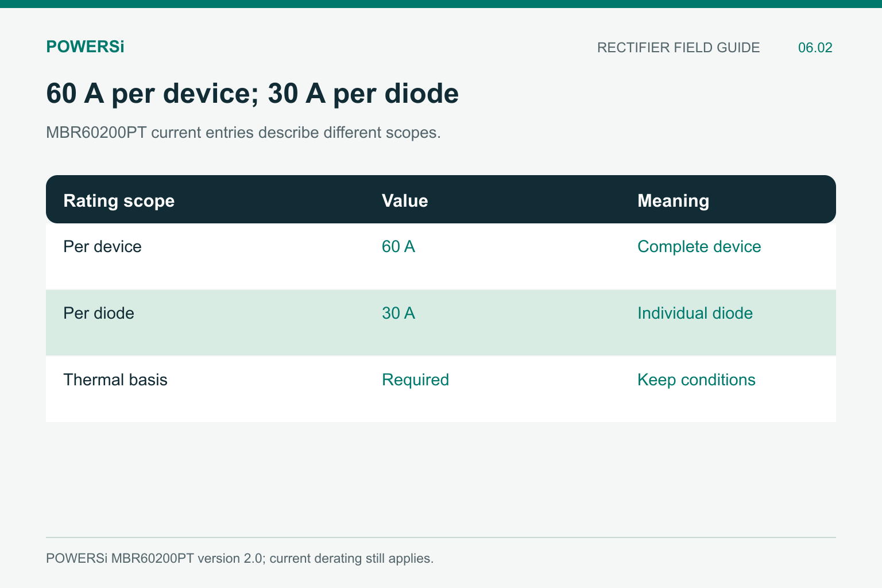Select the Thermal basis row label

coord(115,380)
